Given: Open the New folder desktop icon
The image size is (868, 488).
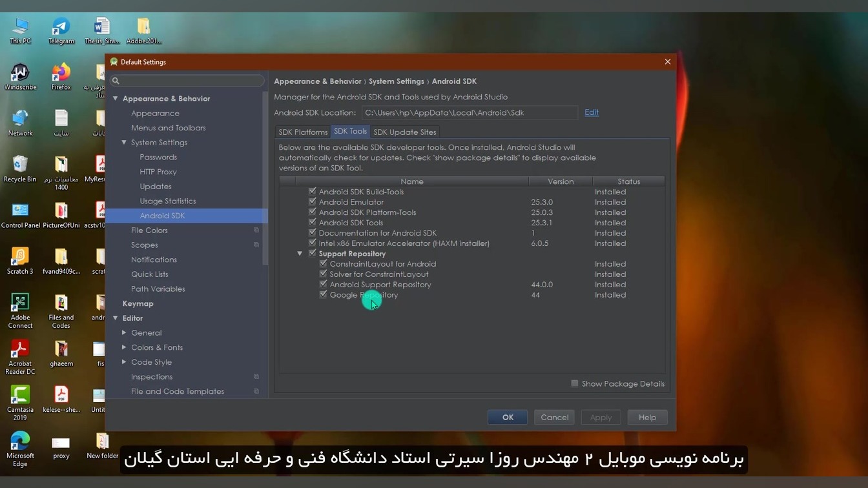Looking at the screenshot, I should (102, 445).
